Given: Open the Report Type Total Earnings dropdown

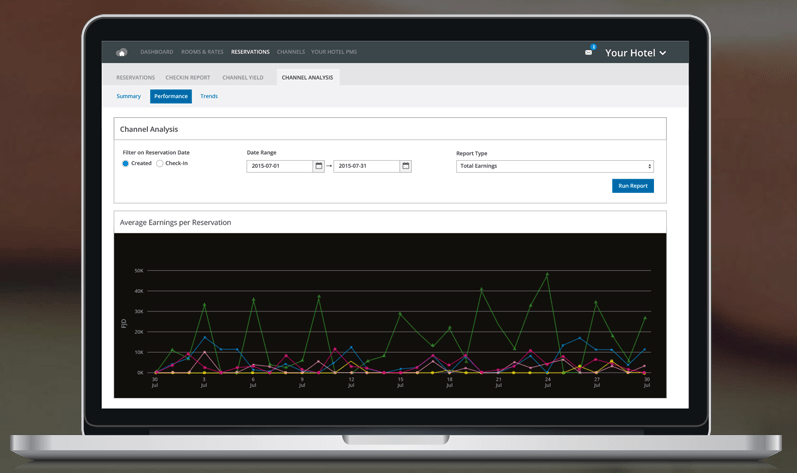Looking at the screenshot, I should 555,166.
